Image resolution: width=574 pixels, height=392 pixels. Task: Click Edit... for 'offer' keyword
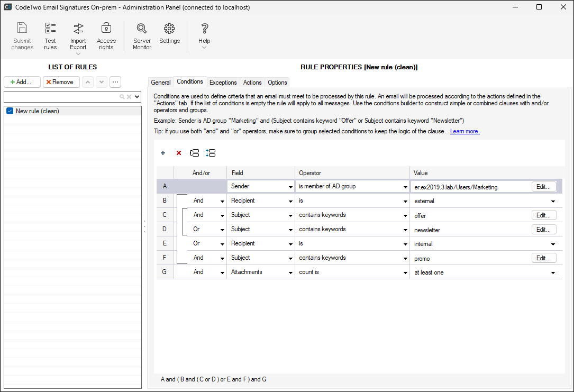click(x=544, y=215)
